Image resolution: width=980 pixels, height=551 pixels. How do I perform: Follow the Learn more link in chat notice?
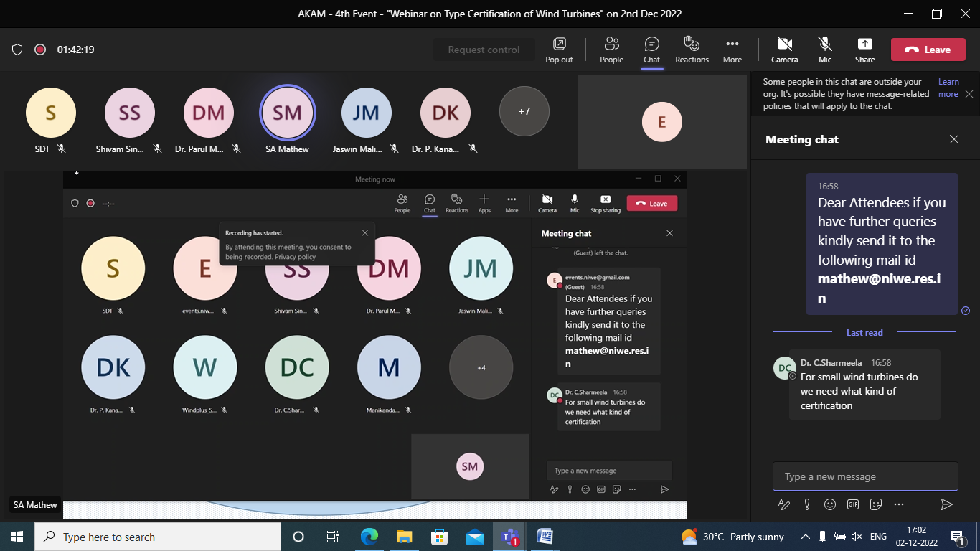(948, 88)
